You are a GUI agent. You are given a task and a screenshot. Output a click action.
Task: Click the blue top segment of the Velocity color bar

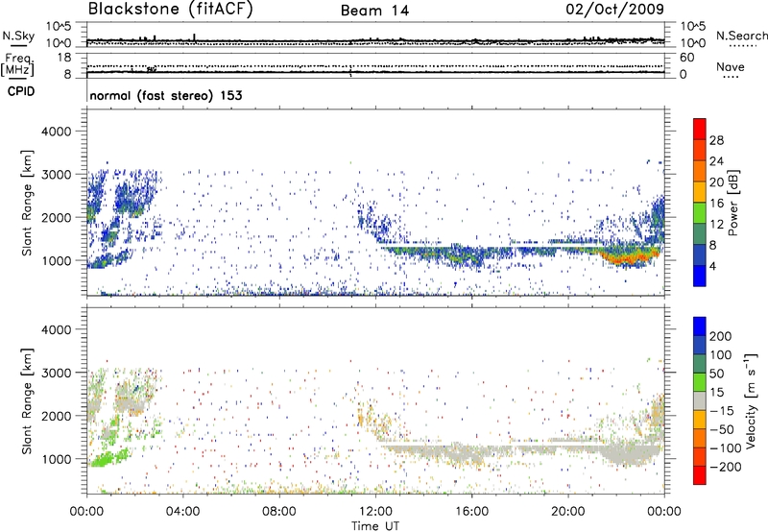[x=700, y=326]
